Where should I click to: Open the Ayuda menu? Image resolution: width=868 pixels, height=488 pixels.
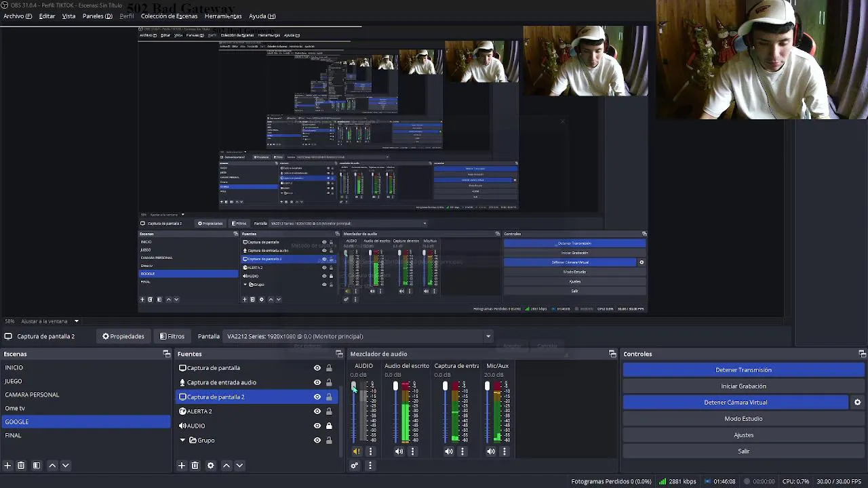coord(262,16)
